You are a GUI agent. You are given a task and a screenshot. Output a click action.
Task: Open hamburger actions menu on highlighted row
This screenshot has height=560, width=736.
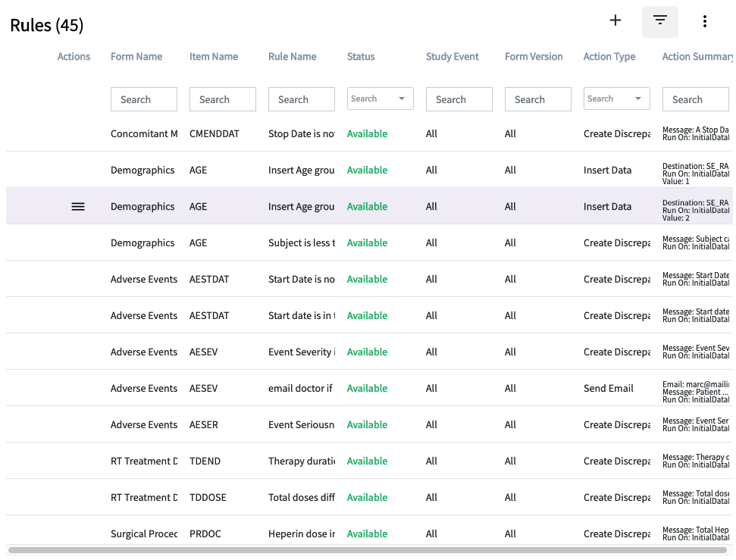(x=78, y=206)
